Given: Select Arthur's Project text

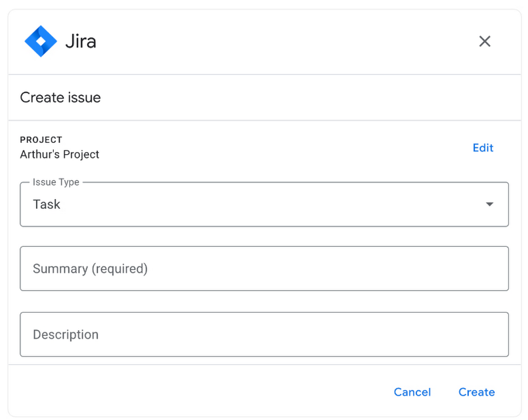Looking at the screenshot, I should pyautogui.click(x=59, y=154).
